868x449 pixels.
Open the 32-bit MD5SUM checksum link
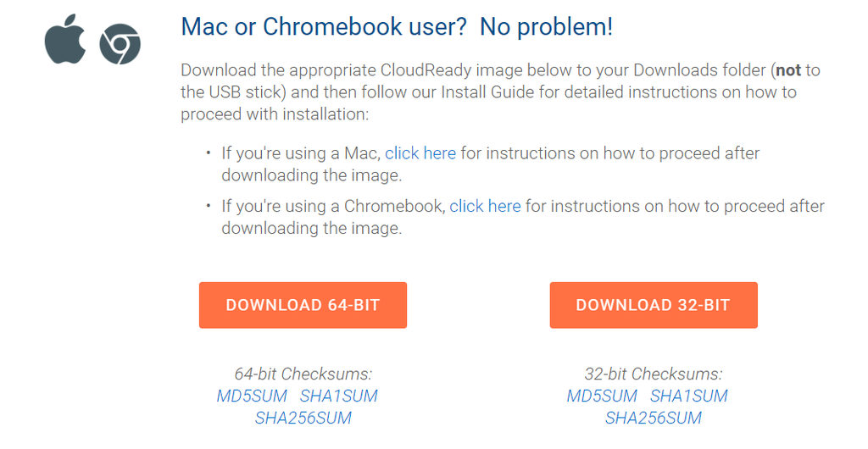[602, 396]
